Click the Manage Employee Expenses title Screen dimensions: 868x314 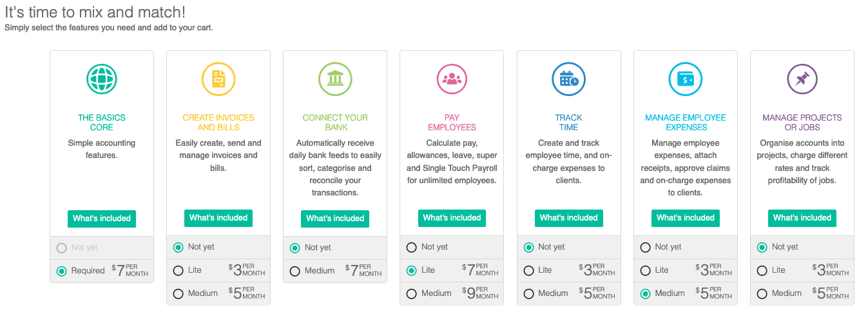pos(686,123)
